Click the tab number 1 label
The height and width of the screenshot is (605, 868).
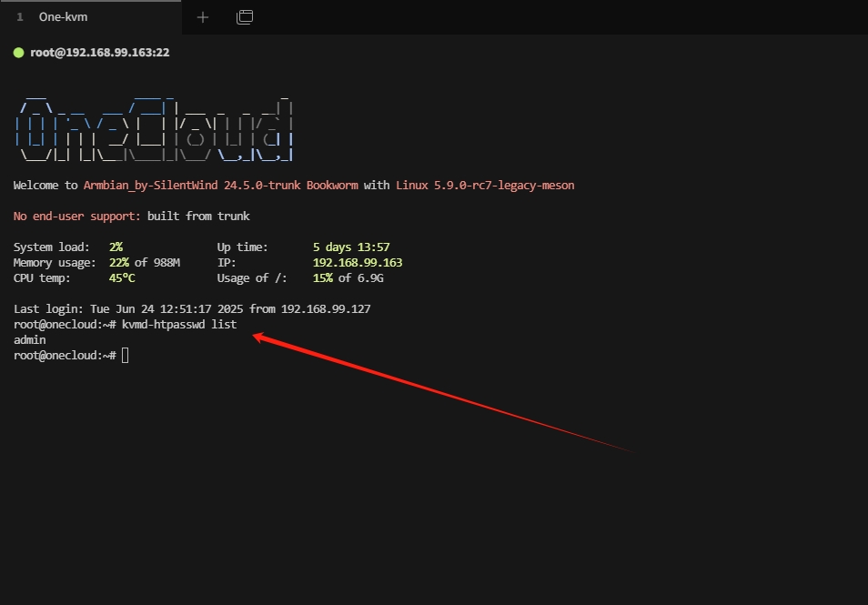pyautogui.click(x=20, y=17)
